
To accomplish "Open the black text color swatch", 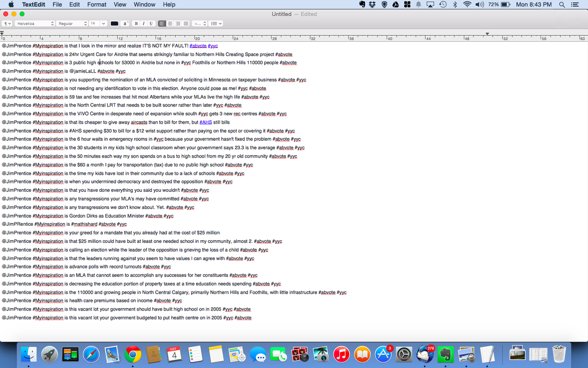I will click(x=114, y=24).
